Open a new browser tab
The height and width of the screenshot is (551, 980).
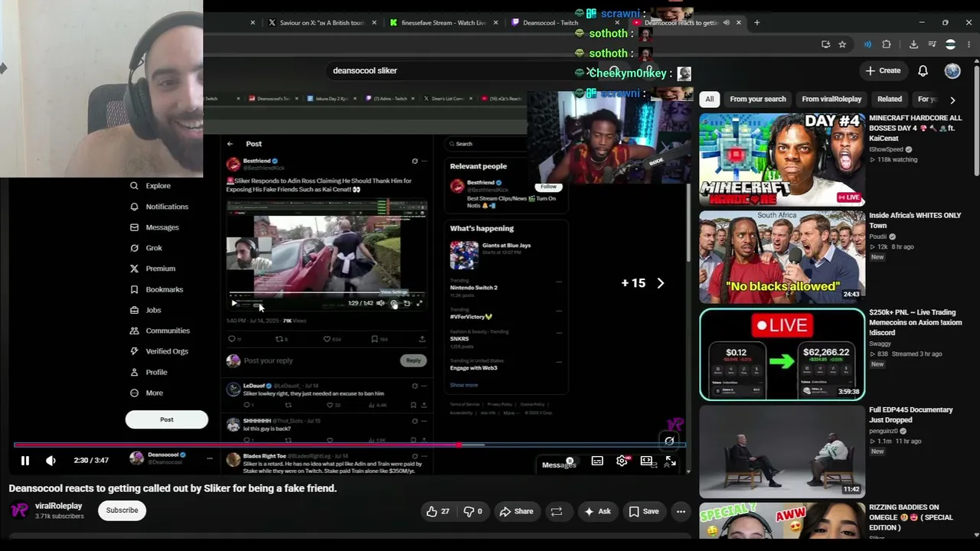point(756,22)
